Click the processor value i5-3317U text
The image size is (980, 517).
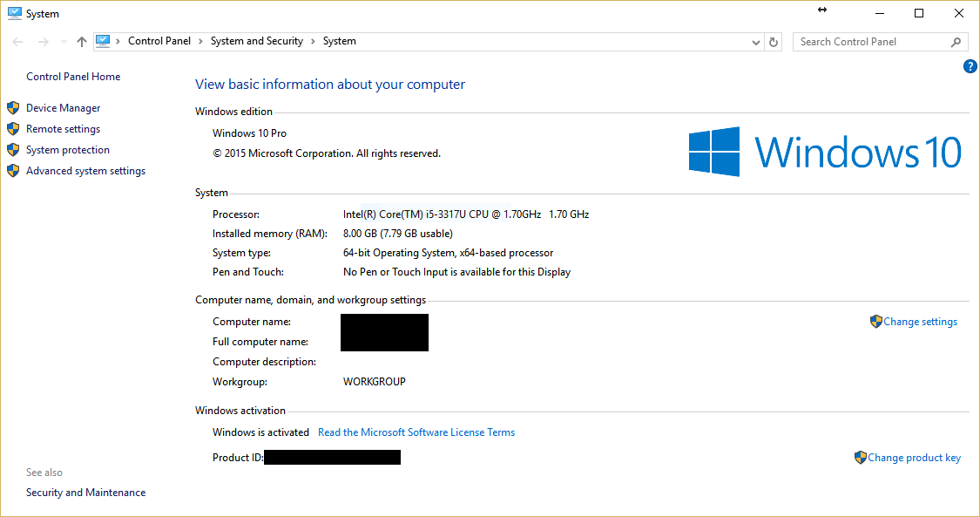point(466,214)
